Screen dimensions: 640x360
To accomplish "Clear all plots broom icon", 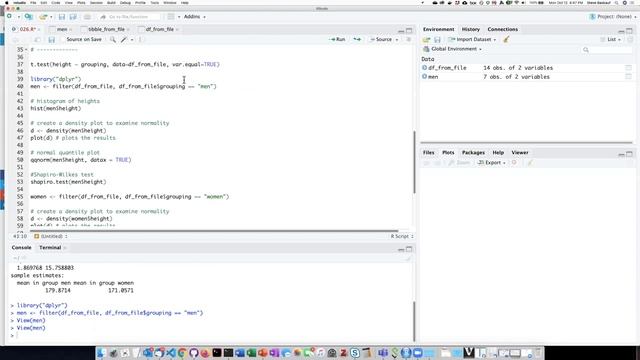I will pyautogui.click(x=530, y=162).
